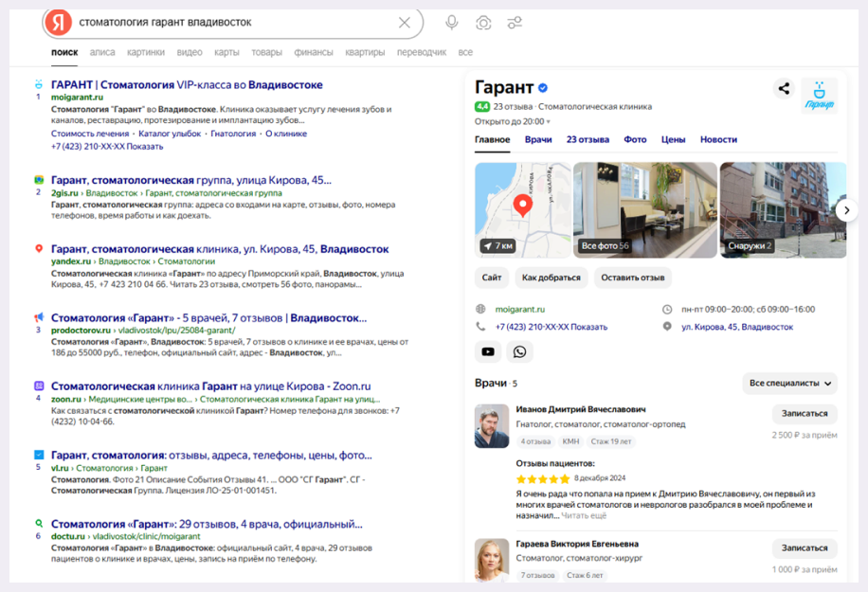The width and height of the screenshot is (868, 592).
Task: Open О клинике sitelink
Action: (285, 134)
